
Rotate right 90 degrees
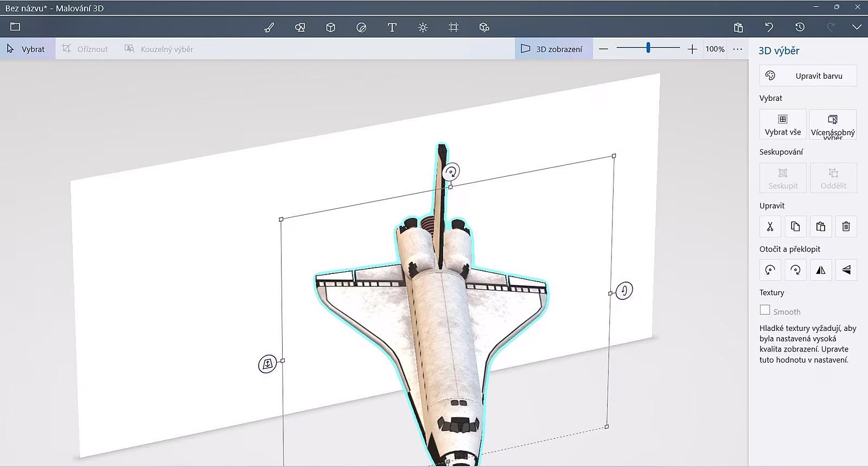coord(795,270)
